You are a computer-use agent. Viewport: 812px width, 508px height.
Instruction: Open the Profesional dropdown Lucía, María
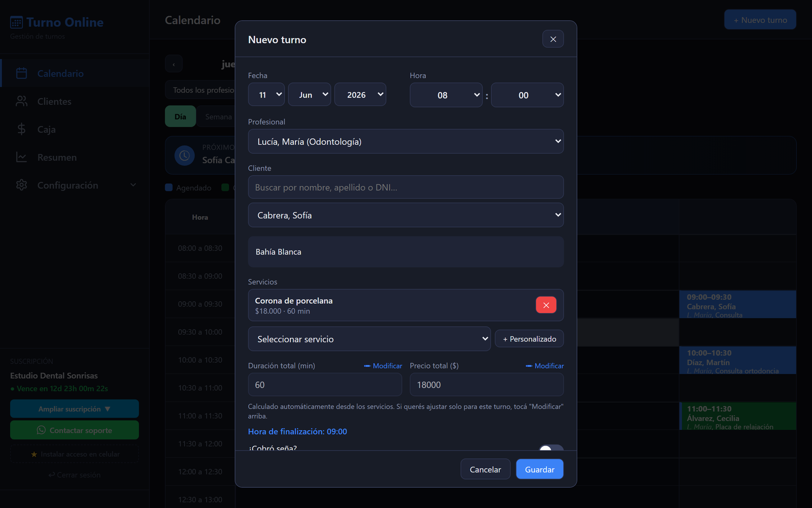point(406,141)
